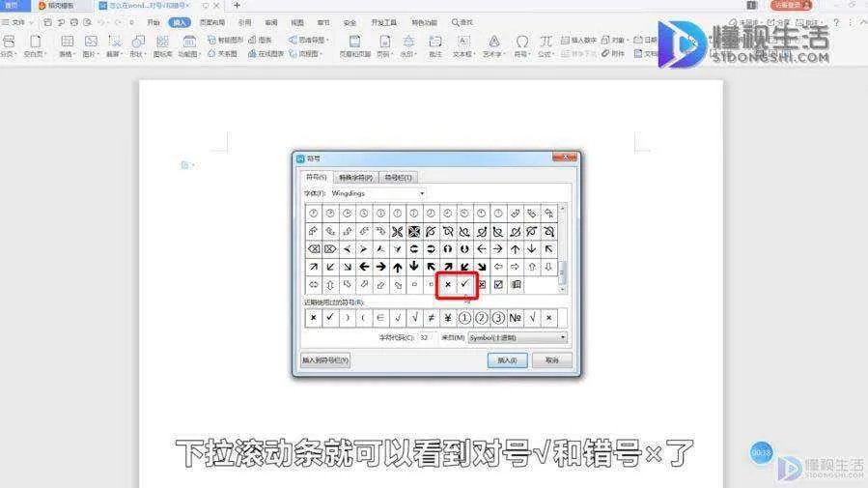Select the № numero sign in recent symbols
The image size is (868, 488).
coord(516,318)
